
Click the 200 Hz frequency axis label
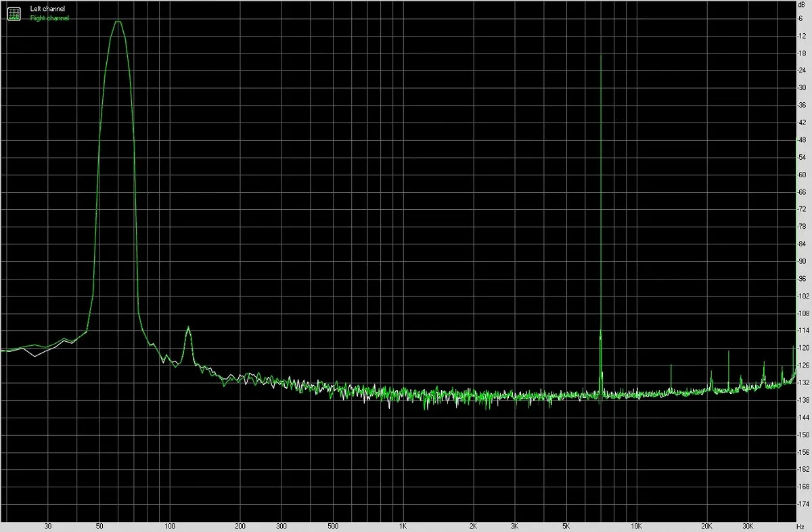click(240, 526)
